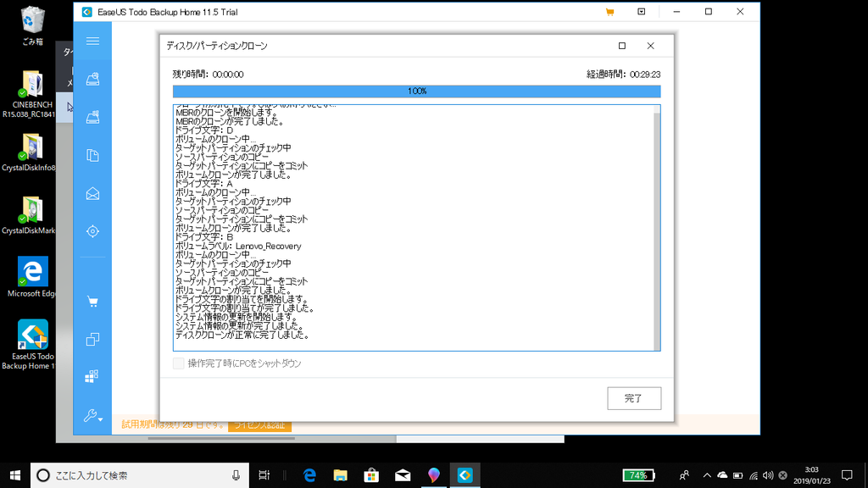The image size is (868, 488).
Task: Expand hidden icons in the system tray
Action: coord(707,475)
